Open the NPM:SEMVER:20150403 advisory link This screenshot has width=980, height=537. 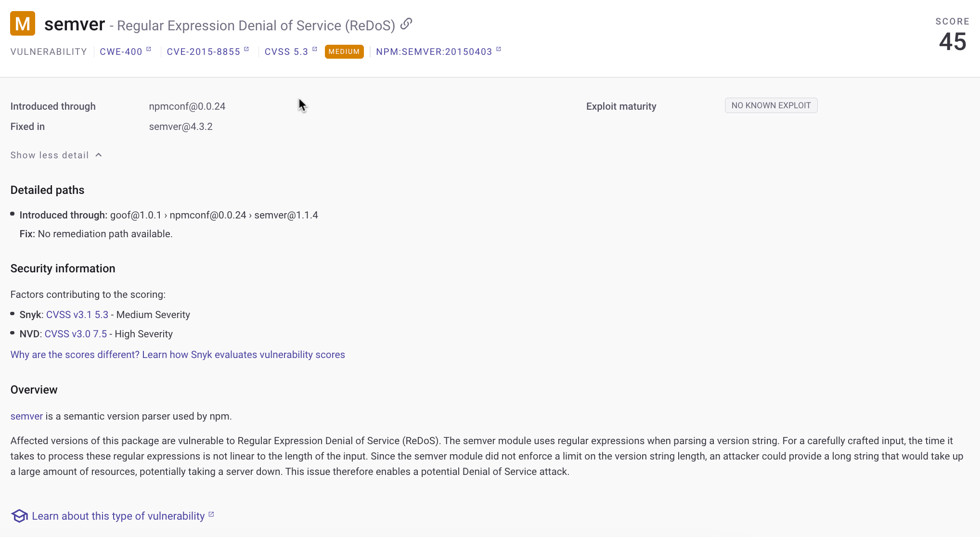point(434,52)
